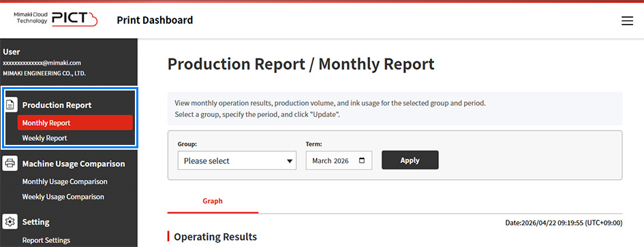Click the Setting gear icon

click(x=10, y=222)
